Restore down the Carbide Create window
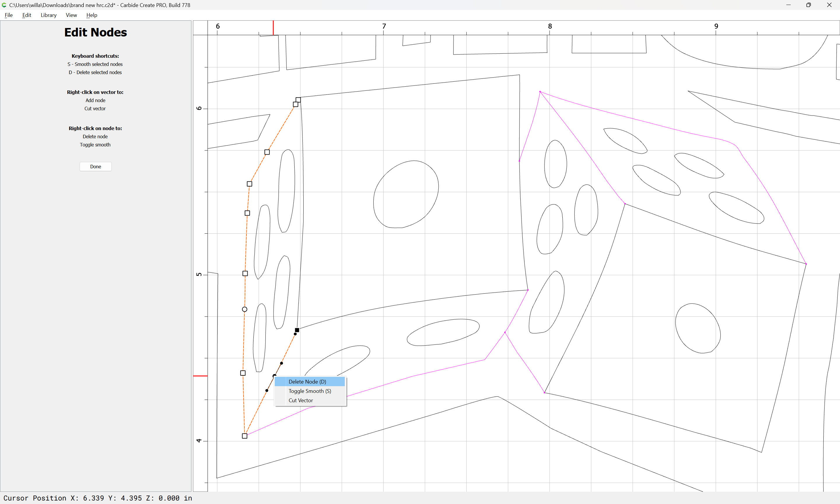 pyautogui.click(x=809, y=5)
